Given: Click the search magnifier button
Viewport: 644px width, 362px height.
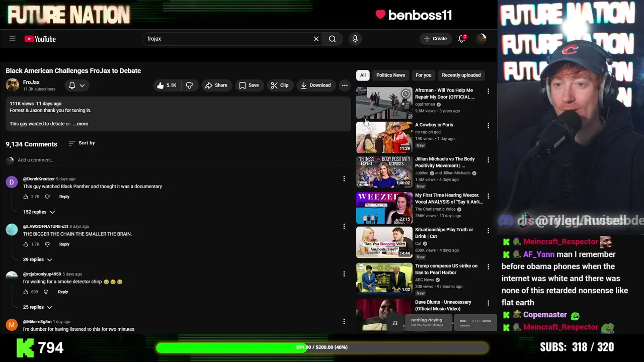Looking at the screenshot, I should (x=332, y=39).
